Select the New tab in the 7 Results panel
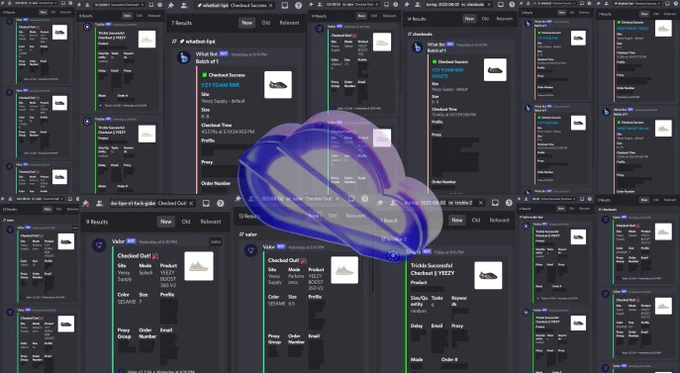680x373 pixels. (x=247, y=23)
